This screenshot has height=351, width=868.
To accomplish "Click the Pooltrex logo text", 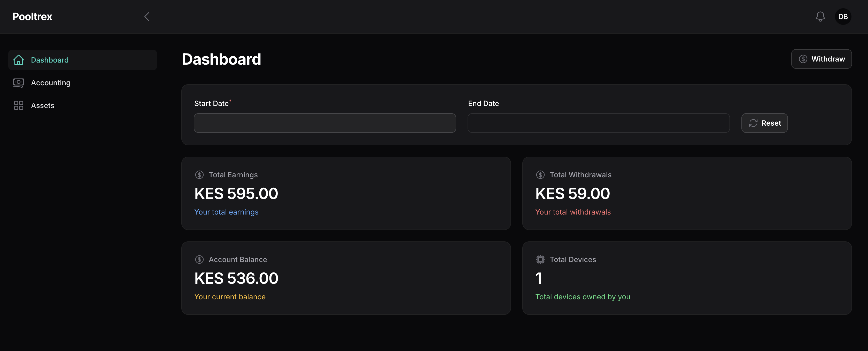I will 32,17.
